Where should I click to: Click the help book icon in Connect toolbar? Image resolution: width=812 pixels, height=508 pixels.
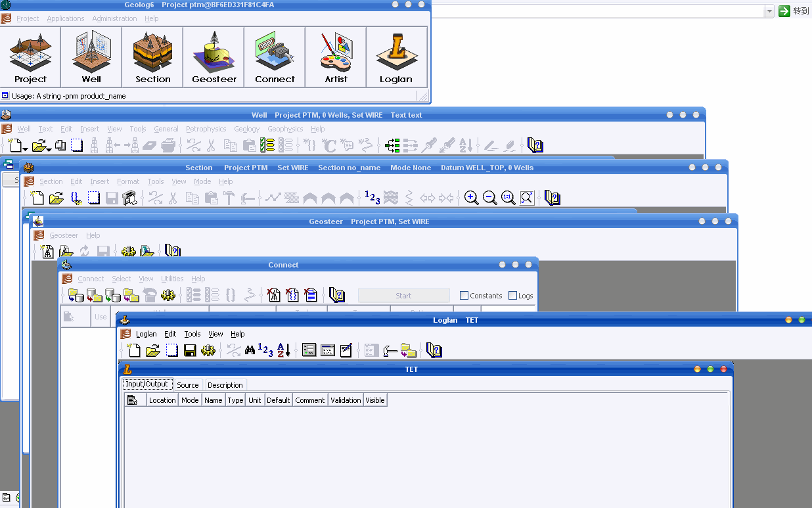tap(337, 295)
